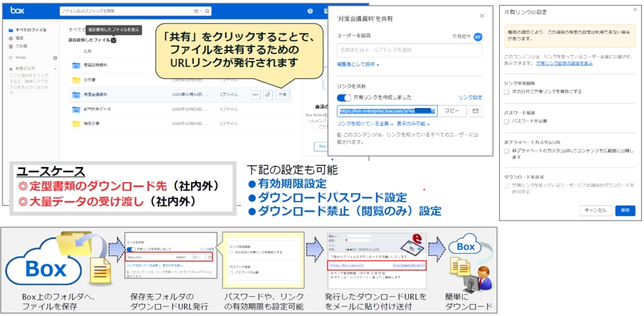Click the KT collaborator avatar
Image resolution: width=644 pixels, height=316 pixels.
click(478, 37)
